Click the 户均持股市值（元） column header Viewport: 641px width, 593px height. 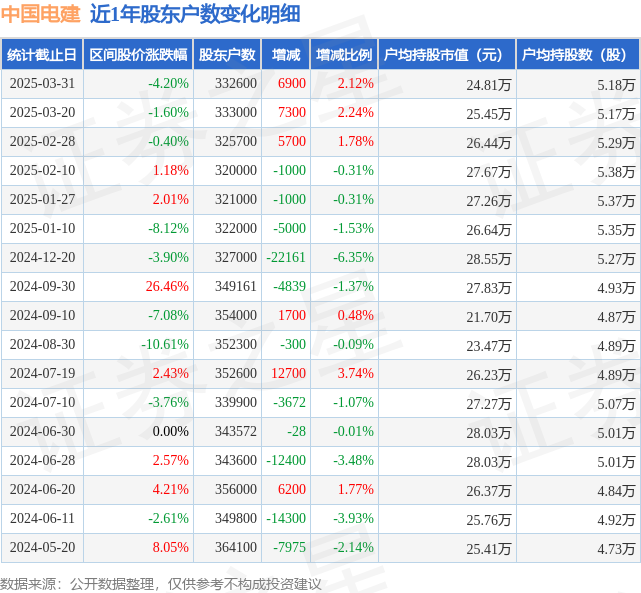coord(447,54)
